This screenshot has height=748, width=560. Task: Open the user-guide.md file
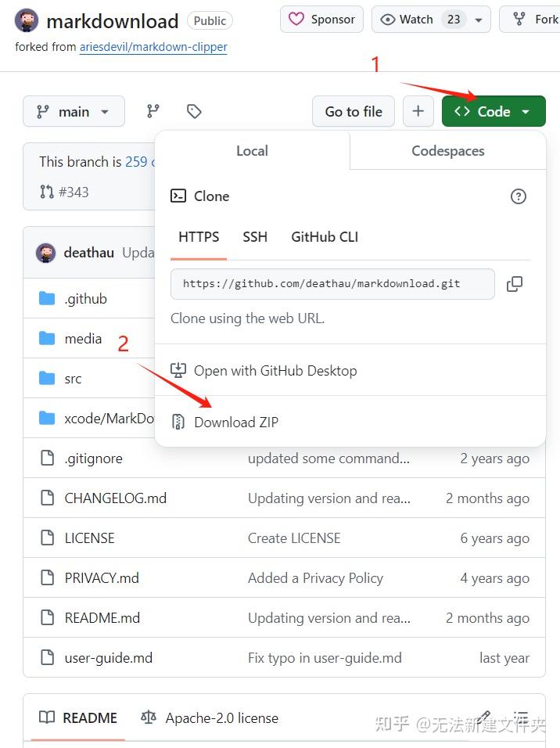coord(108,658)
